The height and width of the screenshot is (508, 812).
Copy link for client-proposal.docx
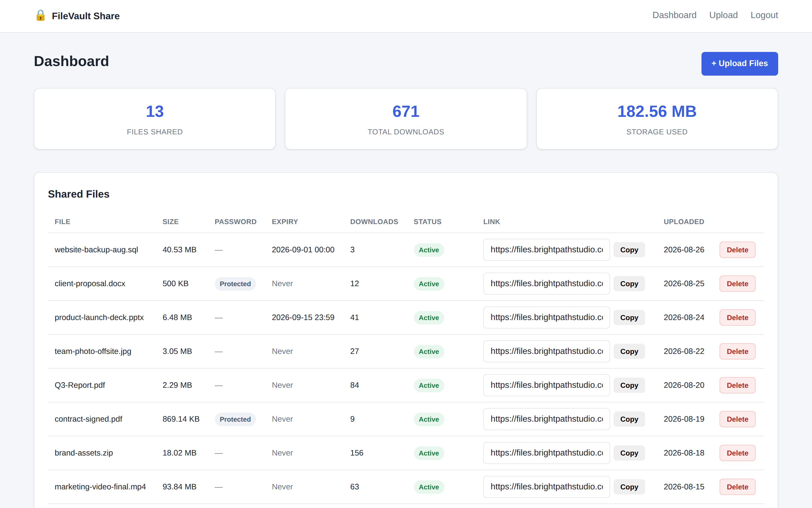click(x=629, y=284)
